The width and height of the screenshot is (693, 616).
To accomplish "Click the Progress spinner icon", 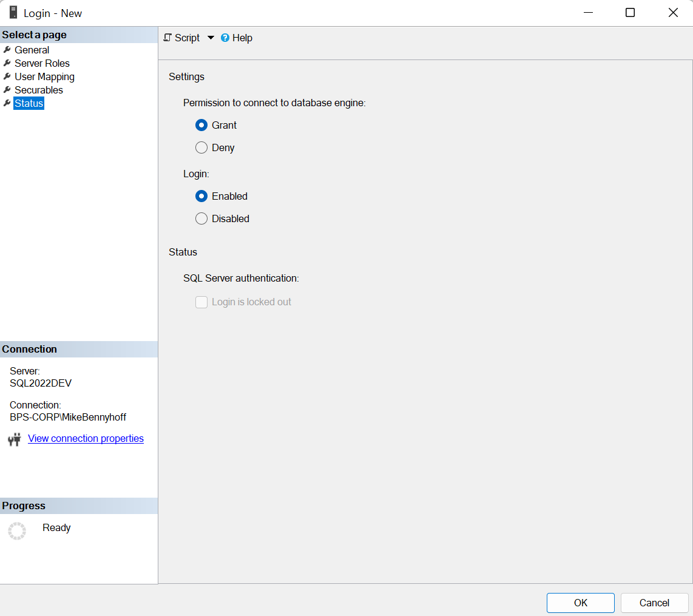I will click(17, 530).
